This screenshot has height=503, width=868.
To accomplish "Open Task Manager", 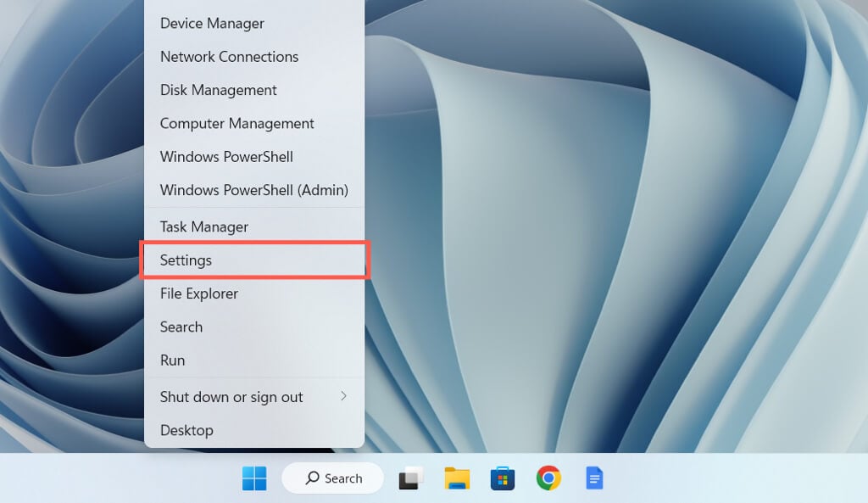I will pos(254,226).
